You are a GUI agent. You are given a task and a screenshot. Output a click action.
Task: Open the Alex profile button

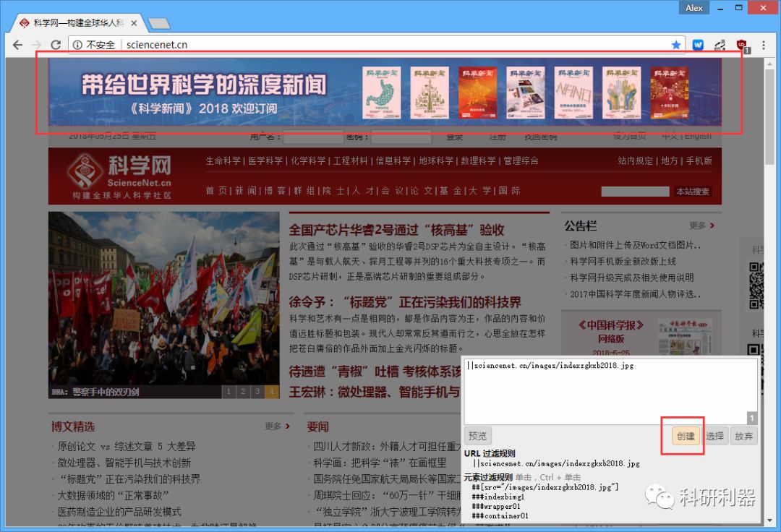[693, 7]
